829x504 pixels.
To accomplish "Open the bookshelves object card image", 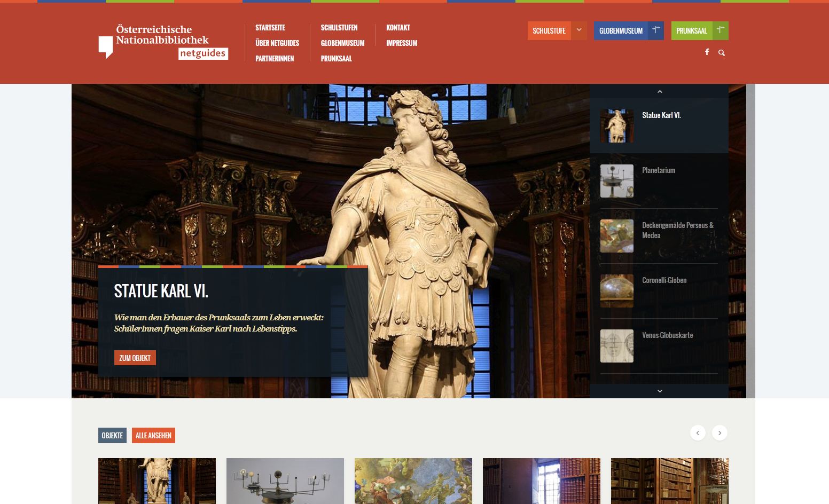I will [670, 481].
